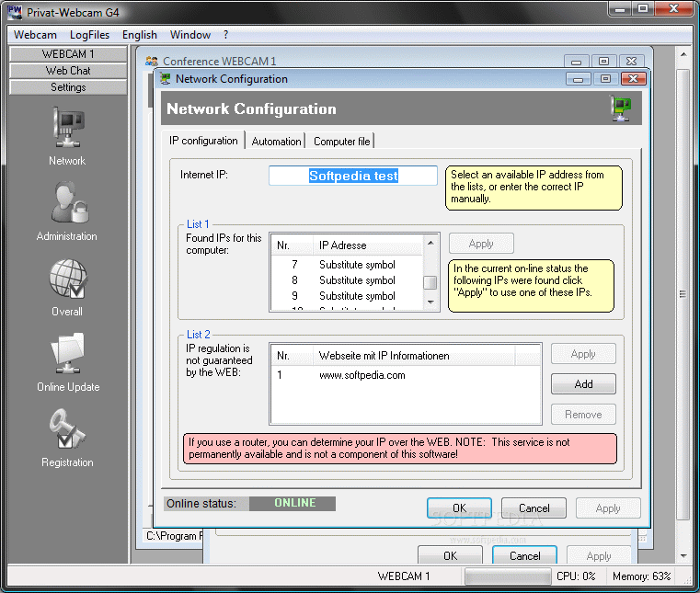Click Apply button next to List 2
This screenshot has height=593, width=700.
click(x=583, y=354)
